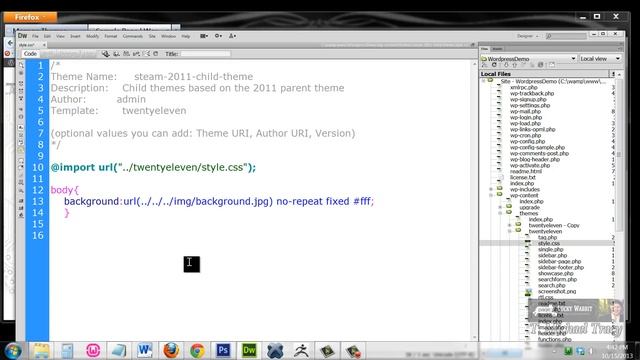Open the File menu in Dreamweaver
The image size is (640, 360).
pos(35,36)
